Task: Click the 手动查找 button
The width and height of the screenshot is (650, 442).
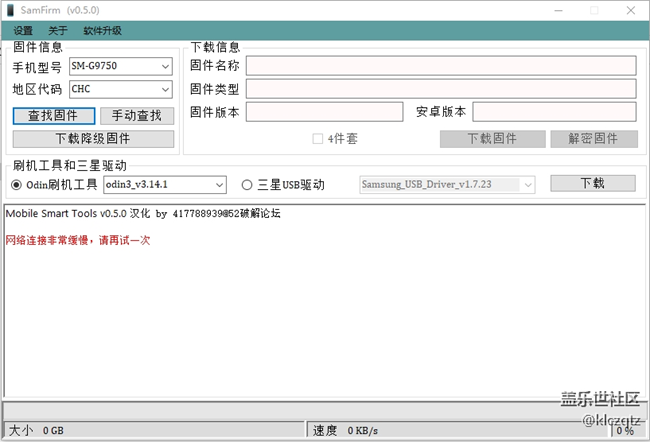Action: coord(137,116)
